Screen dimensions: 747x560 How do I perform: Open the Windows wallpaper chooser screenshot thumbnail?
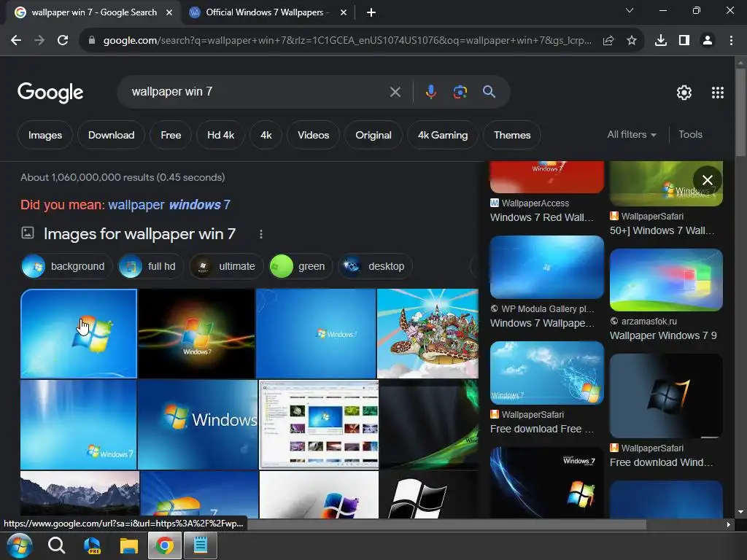pyautogui.click(x=319, y=424)
